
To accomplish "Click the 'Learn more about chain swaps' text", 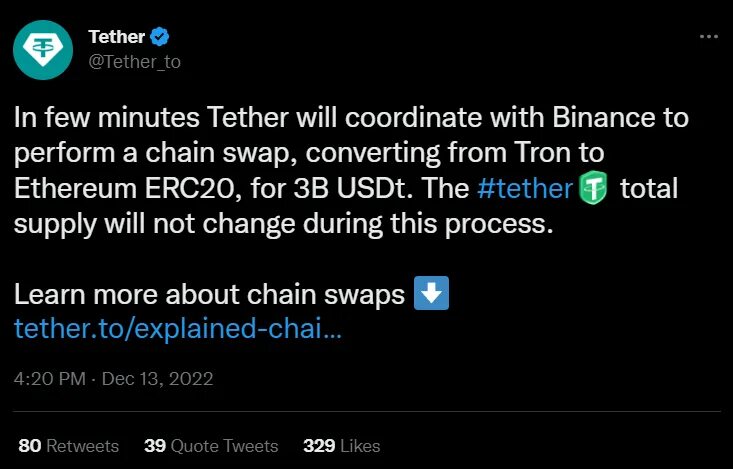I will point(208,295).
